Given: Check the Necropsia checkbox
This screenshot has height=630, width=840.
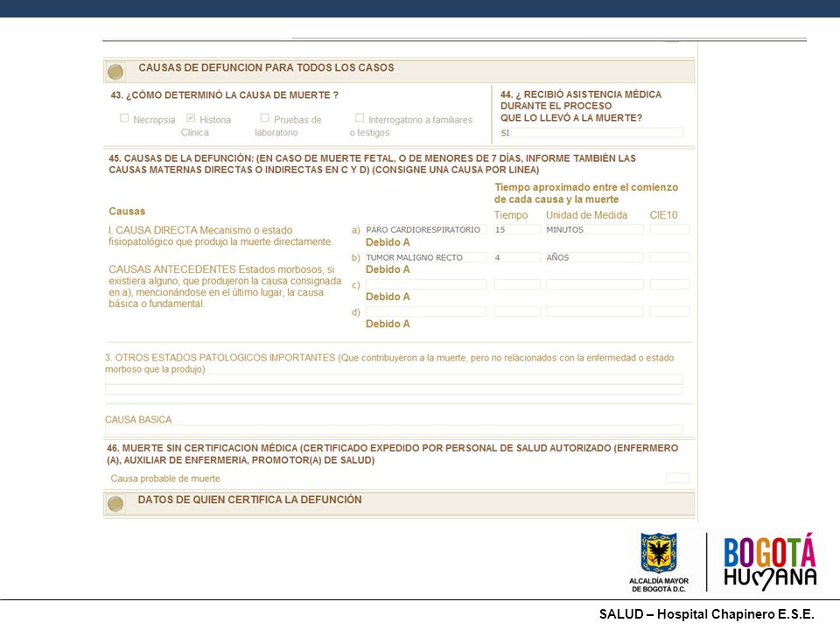Looking at the screenshot, I should 124,118.
